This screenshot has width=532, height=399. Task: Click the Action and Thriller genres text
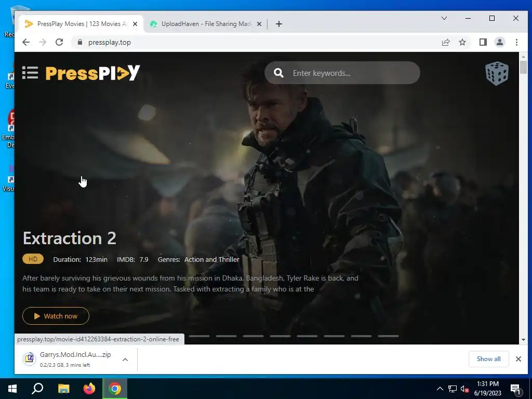pyautogui.click(x=212, y=260)
